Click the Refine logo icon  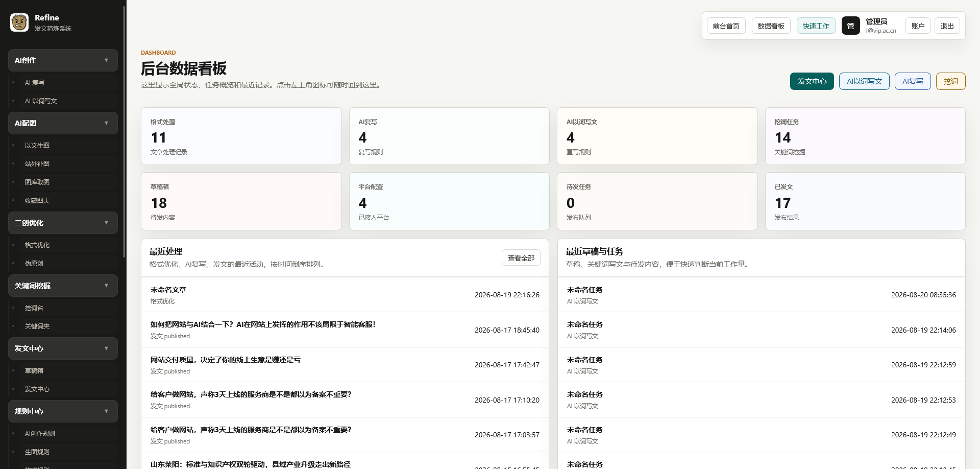pyautogui.click(x=19, y=22)
